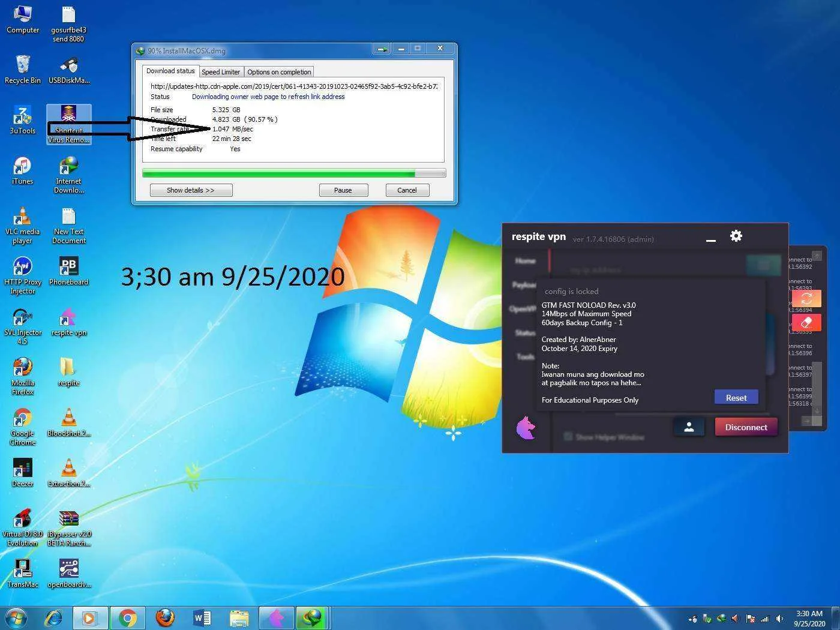The image size is (840, 630).
Task: Click the download URL text in the dialog
Action: coord(294,86)
